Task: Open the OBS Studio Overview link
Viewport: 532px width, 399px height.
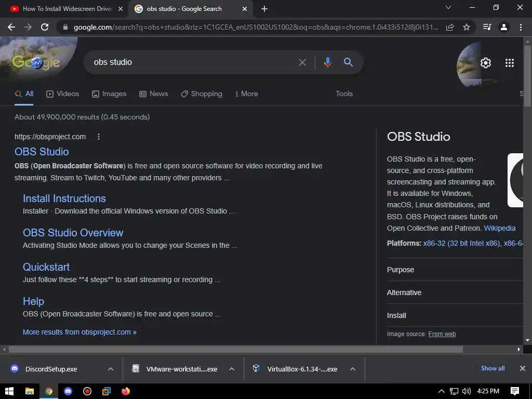Action: (x=73, y=233)
